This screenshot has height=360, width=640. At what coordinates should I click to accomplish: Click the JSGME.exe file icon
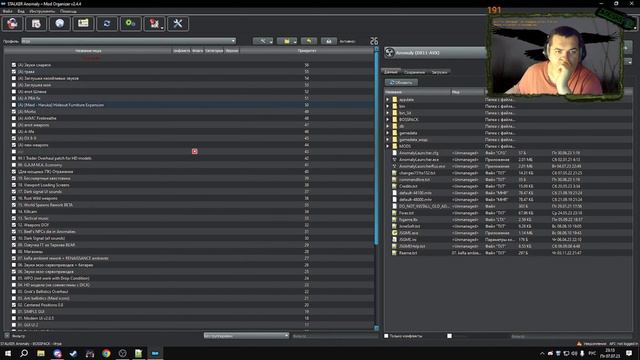[394, 233]
